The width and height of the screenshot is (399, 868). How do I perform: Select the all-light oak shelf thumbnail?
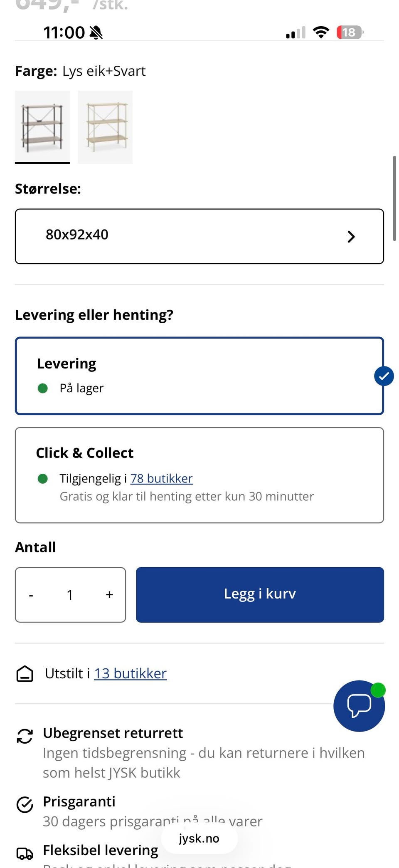pyautogui.click(x=105, y=127)
